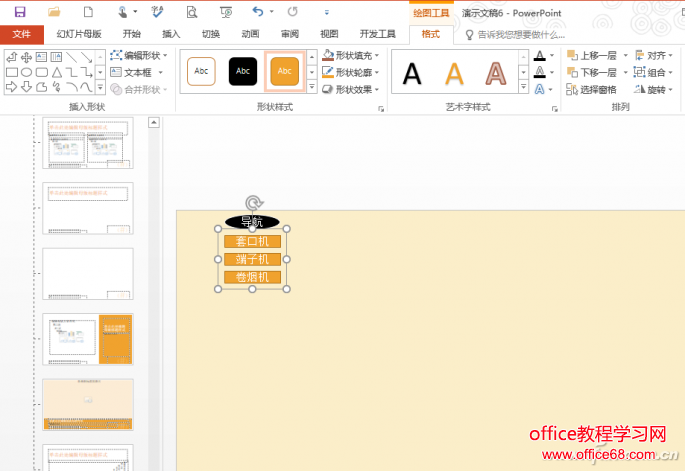Select the orange layout thumbnail in the slide pane

click(88, 405)
